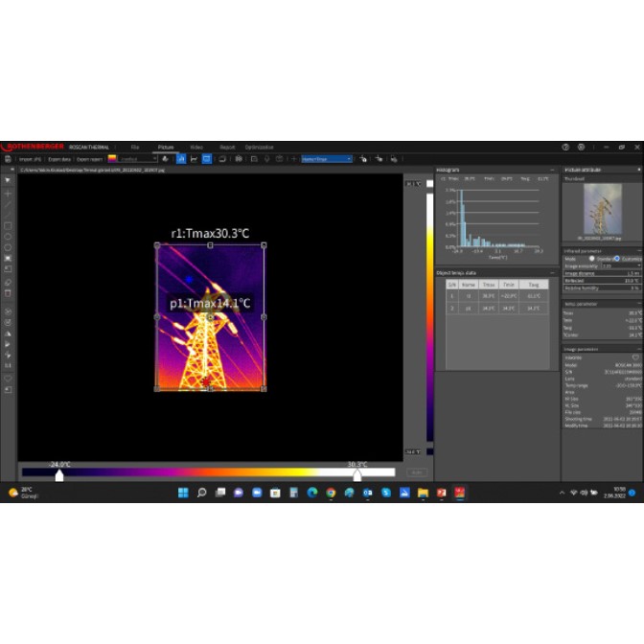
Task: Click the p1:Tmax14.1°C label on image
Action: tap(210, 304)
